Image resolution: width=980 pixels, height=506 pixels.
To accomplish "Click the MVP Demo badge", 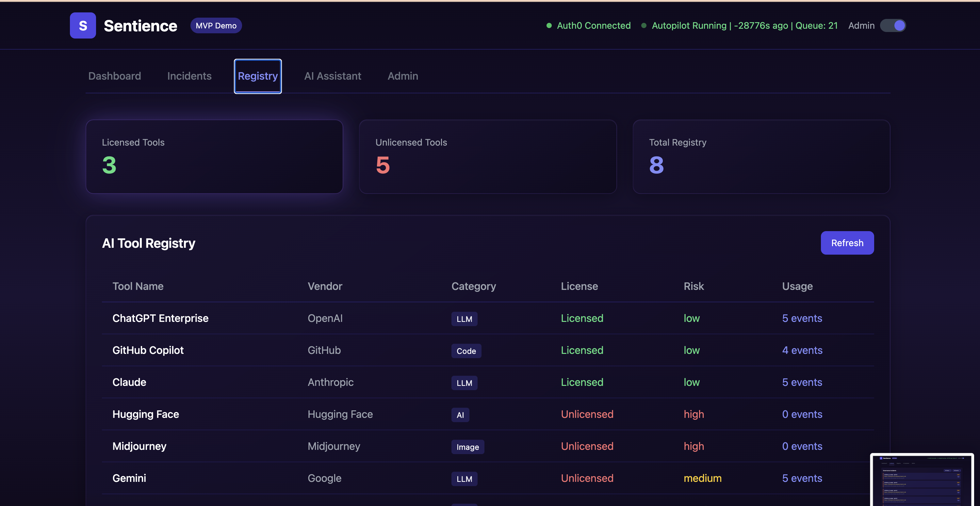I will (x=216, y=25).
